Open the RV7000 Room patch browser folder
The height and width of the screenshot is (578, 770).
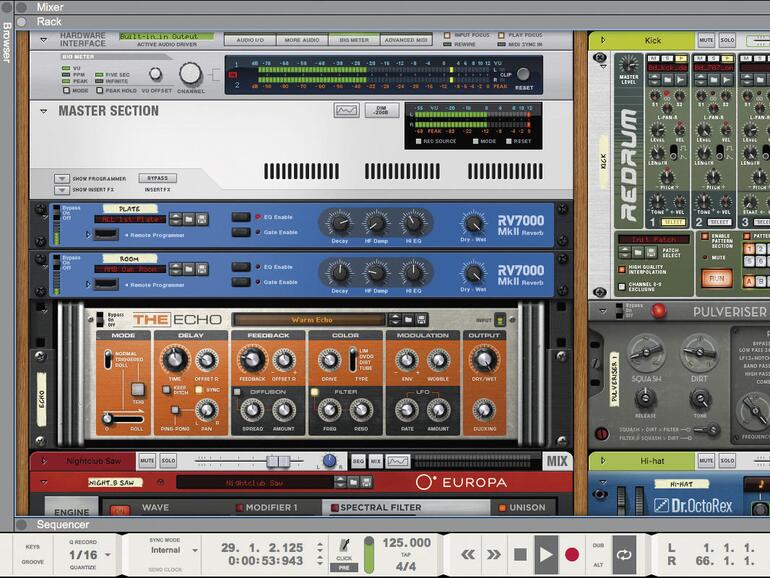(x=189, y=269)
